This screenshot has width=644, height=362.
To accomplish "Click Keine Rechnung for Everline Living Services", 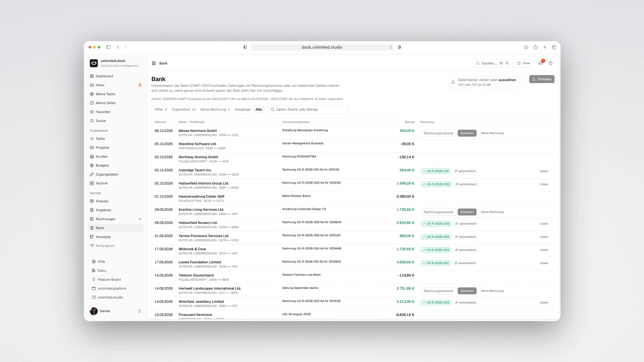I will pos(492,212).
